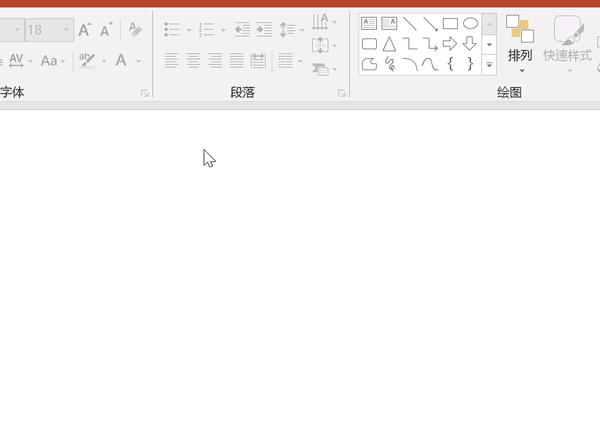
Task: Select the scribble shape tool
Action: [x=389, y=64]
